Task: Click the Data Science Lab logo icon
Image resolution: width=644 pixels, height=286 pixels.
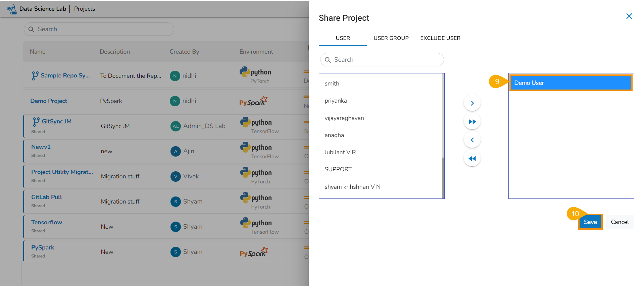Action: (x=12, y=9)
